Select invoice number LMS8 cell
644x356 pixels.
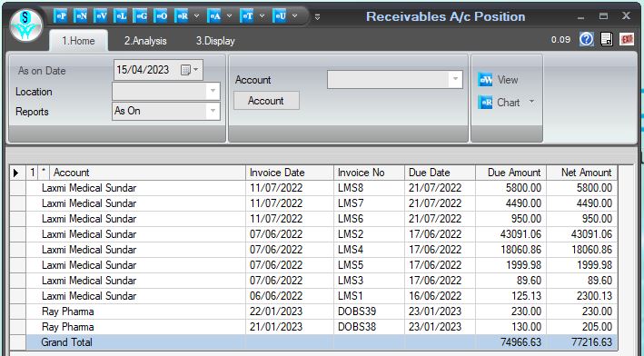[x=369, y=188]
